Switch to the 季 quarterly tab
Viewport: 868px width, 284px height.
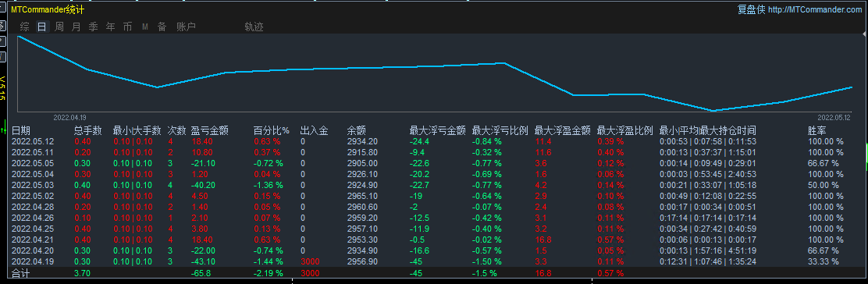coord(94,27)
